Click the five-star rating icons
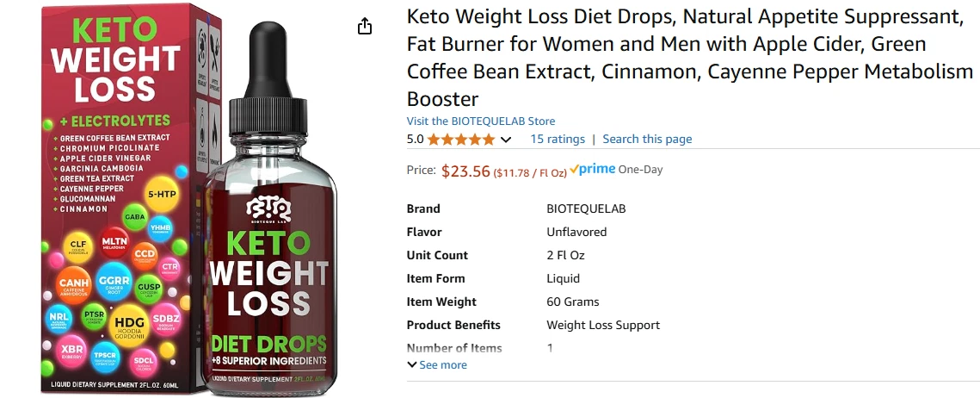Screen dimensions: 980x398 tap(461, 140)
